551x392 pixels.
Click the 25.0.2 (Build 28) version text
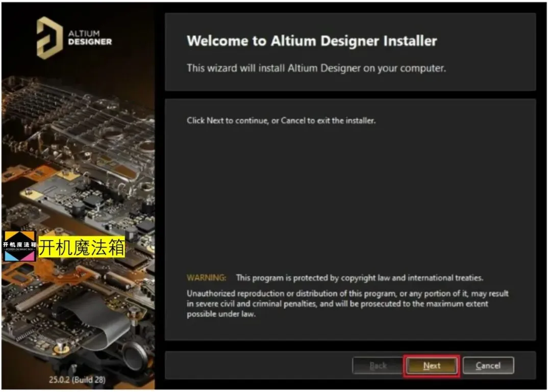point(77,379)
